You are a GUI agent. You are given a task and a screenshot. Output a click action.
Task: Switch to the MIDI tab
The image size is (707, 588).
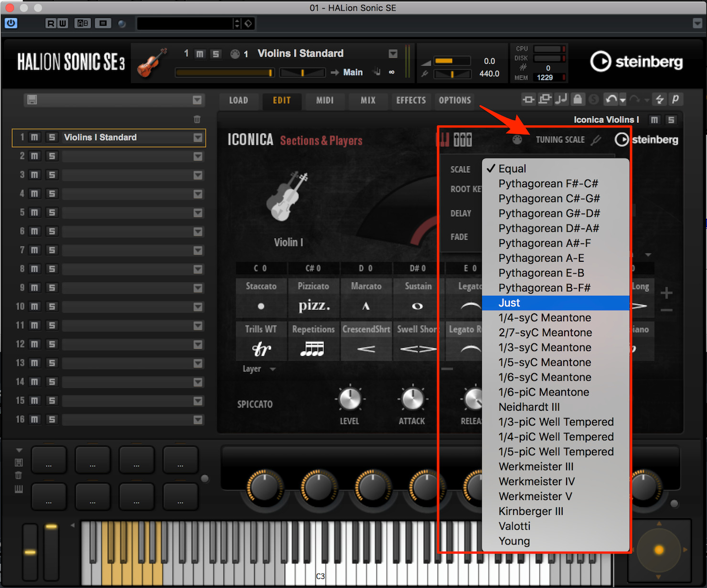pos(325,100)
